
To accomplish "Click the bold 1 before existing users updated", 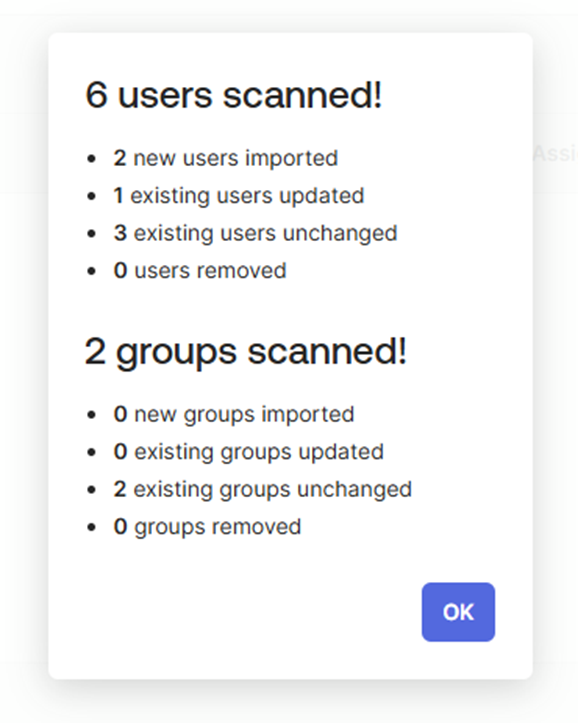I will pos(118,196).
